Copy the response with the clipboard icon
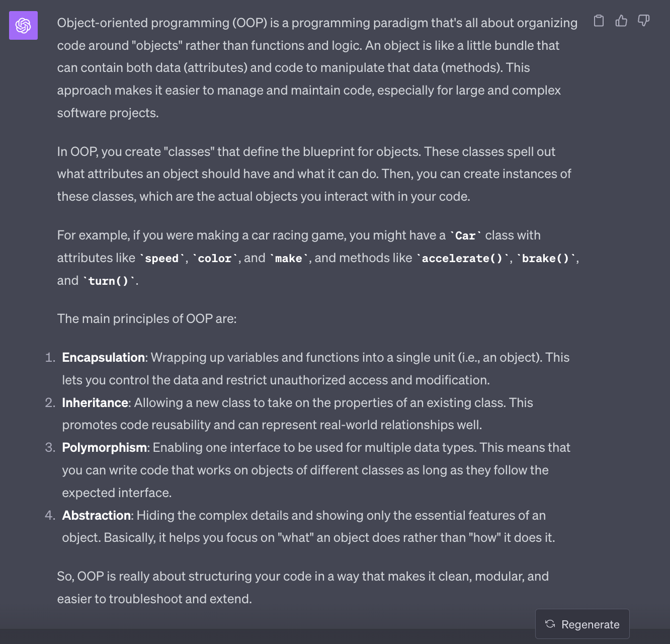670x644 pixels. [x=599, y=21]
